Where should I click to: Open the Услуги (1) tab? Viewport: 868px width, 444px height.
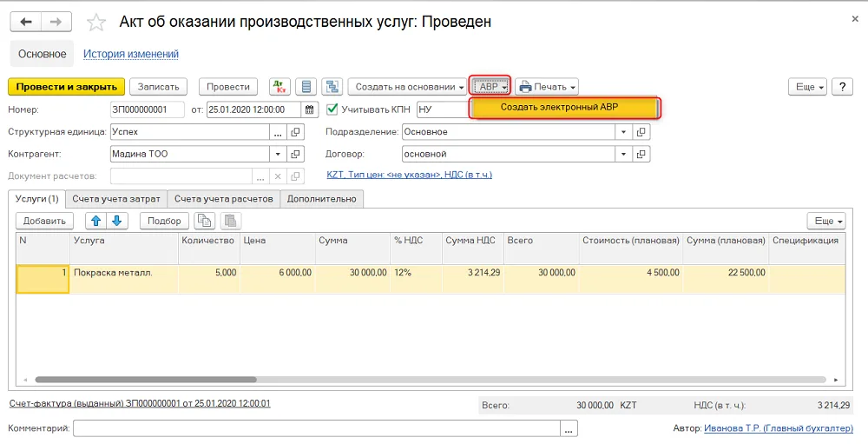click(x=37, y=199)
